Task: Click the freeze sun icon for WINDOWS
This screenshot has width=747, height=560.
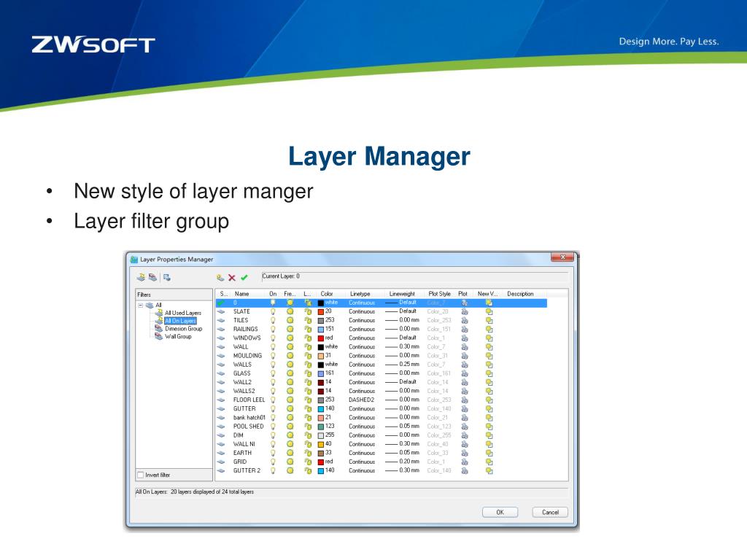Action: [x=290, y=338]
